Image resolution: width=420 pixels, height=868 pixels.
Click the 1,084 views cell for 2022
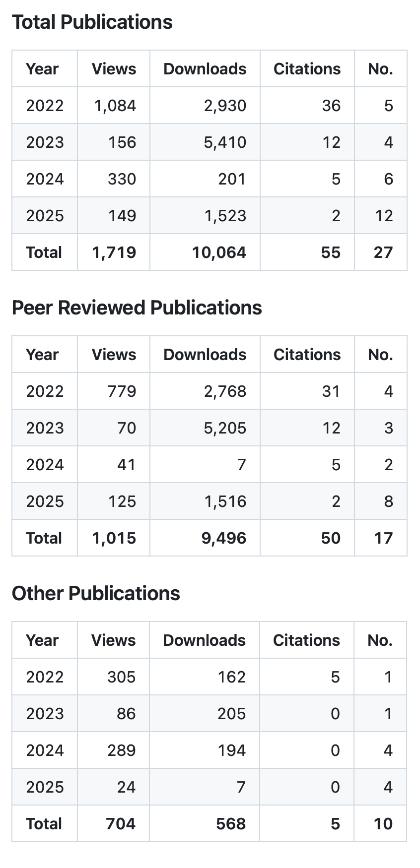pos(115,106)
